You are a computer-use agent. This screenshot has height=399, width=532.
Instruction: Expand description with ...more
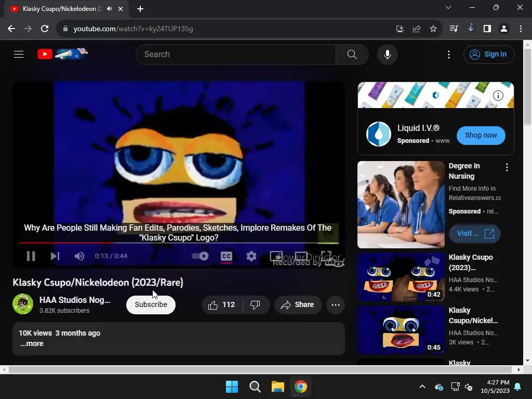click(x=32, y=344)
